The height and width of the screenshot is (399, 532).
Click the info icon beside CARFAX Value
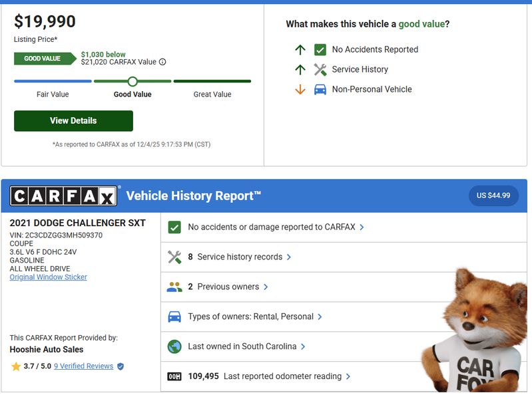[x=162, y=63]
